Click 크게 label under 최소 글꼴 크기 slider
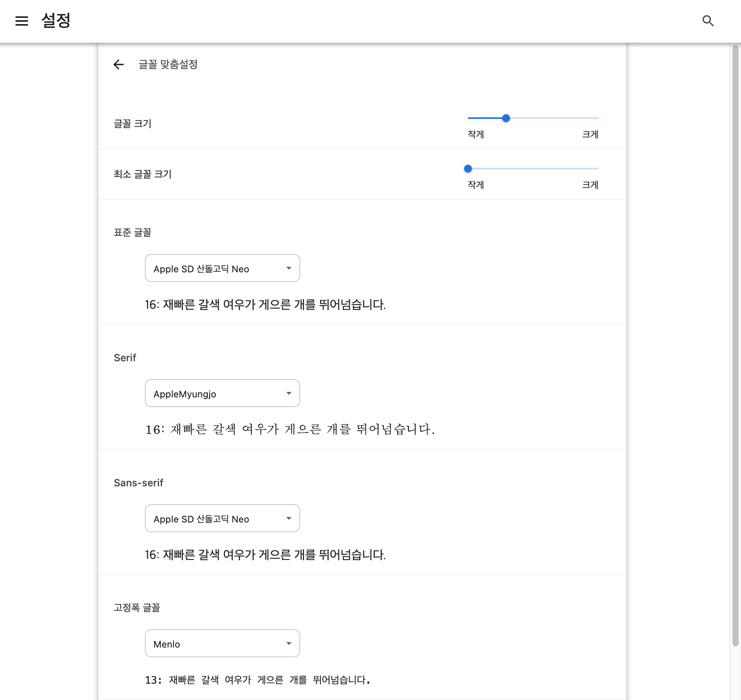 tap(590, 185)
